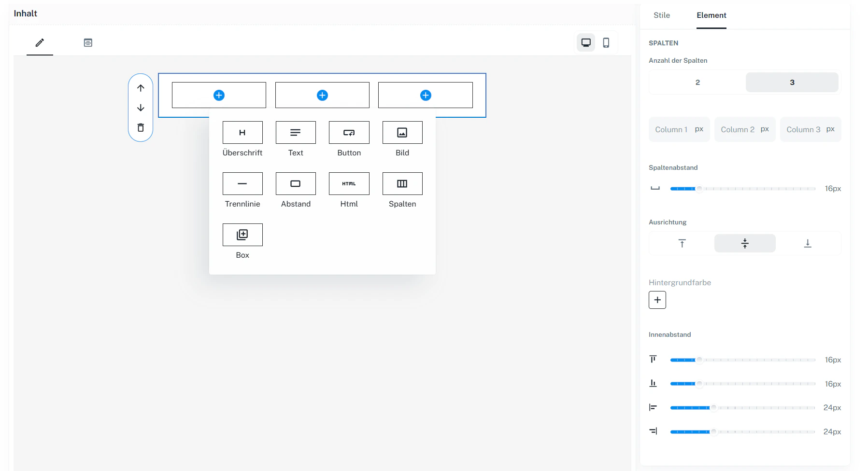Add content to third column plus
Image resolution: width=868 pixels, height=471 pixels.
pos(426,95)
